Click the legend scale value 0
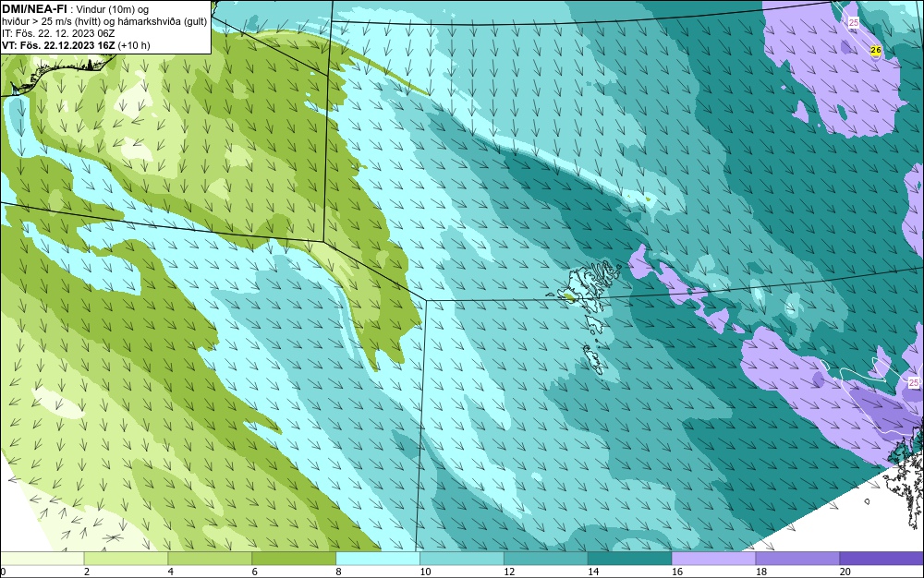This screenshot has height=578, width=924. point(3,572)
